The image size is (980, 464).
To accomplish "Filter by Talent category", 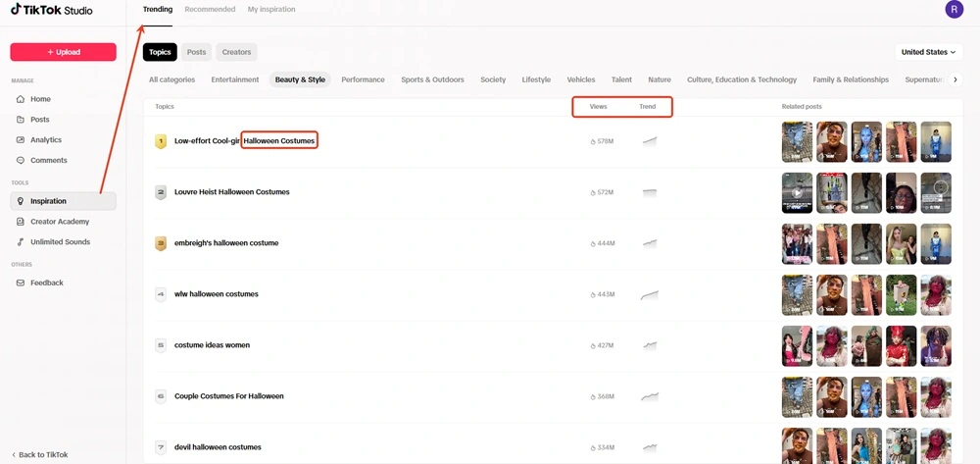I will [x=622, y=79].
